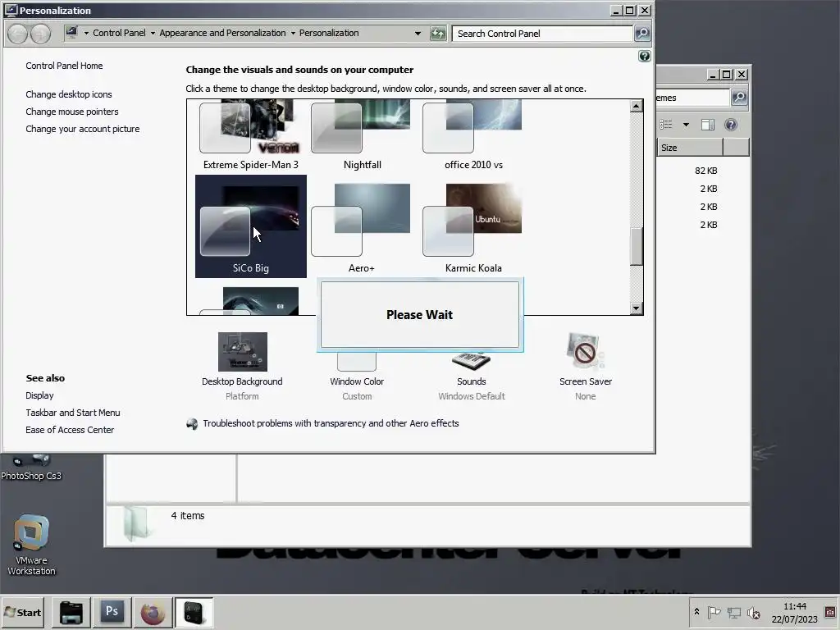
Task: Click the Forward navigation arrow in Personalization
Action: (41, 34)
